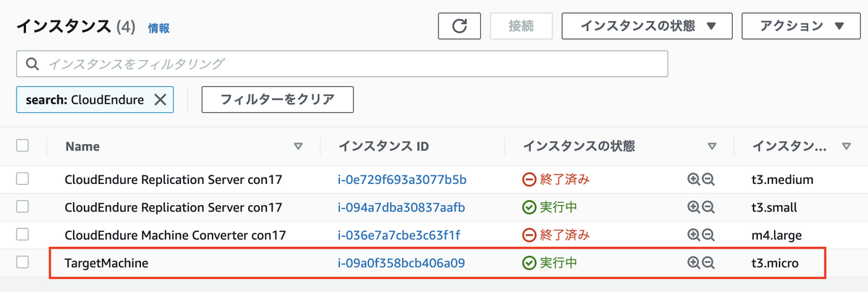
Task: Select checkbox for running Replication Server row
Action: (22, 207)
